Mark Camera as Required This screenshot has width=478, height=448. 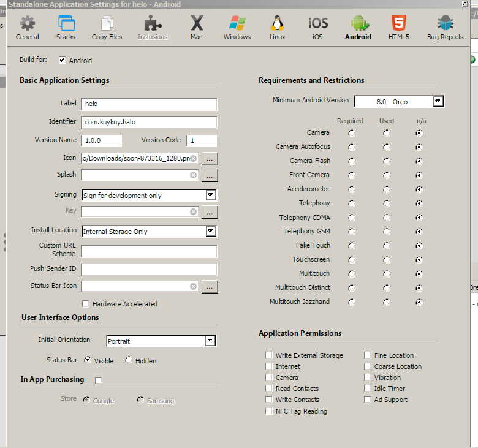coord(352,132)
